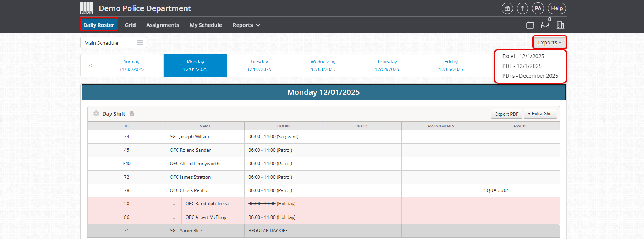Select Friday 12/05/2025

pos(451,66)
